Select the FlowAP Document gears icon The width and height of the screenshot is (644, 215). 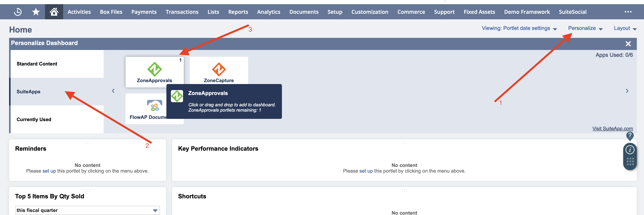pyautogui.click(x=154, y=106)
